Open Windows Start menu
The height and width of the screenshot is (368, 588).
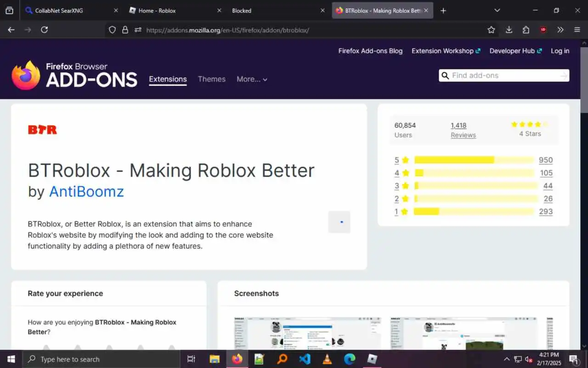11,359
